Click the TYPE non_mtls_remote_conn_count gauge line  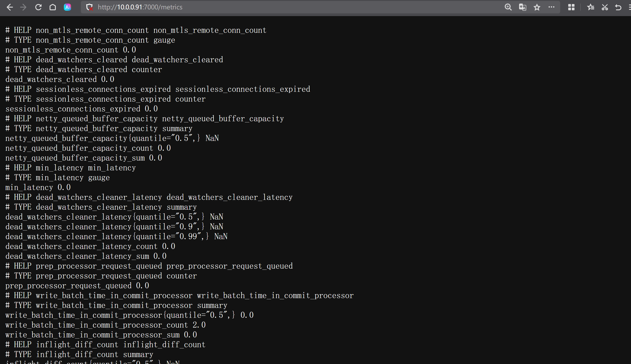point(90,40)
